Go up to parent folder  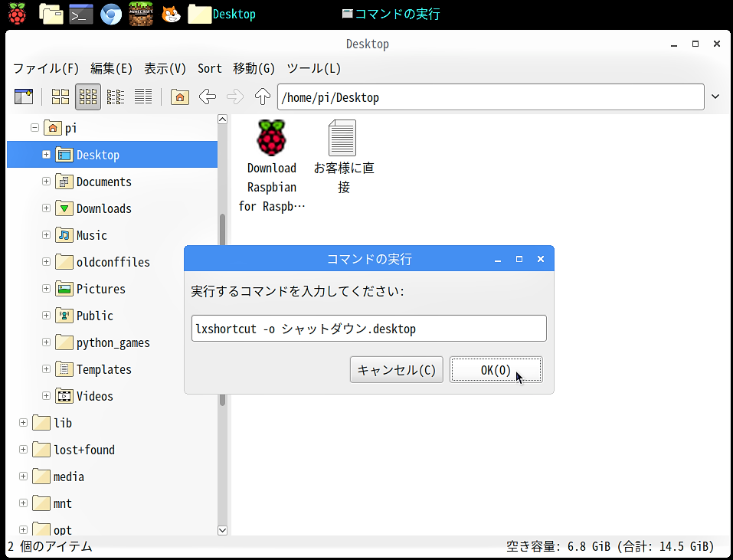263,97
